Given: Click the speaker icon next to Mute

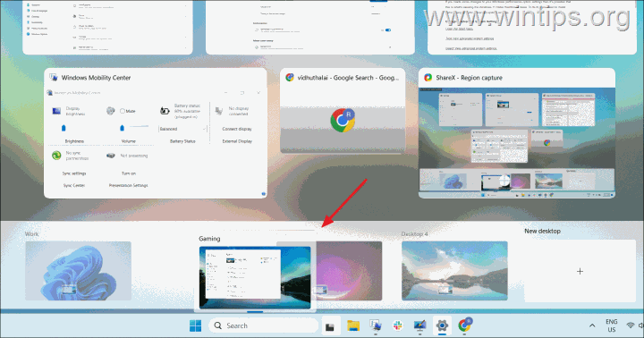Looking at the screenshot, I should point(111,111).
